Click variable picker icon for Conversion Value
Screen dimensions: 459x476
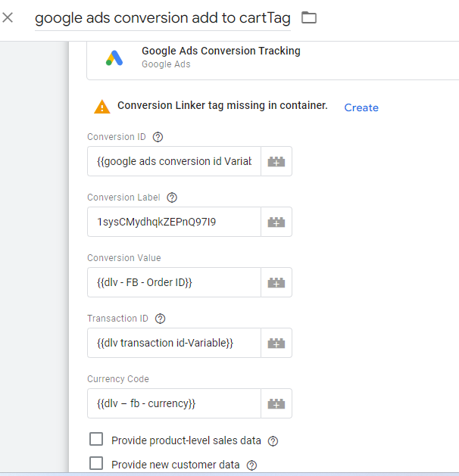(276, 282)
